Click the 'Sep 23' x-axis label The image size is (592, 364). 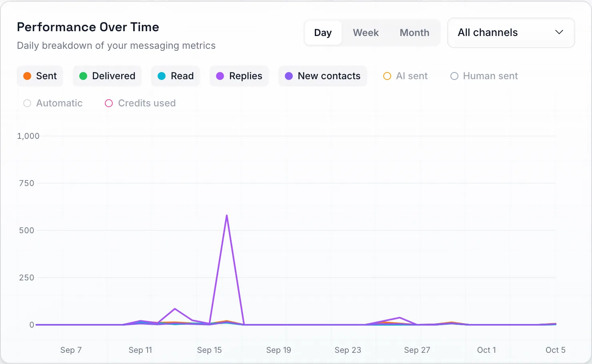coord(348,350)
